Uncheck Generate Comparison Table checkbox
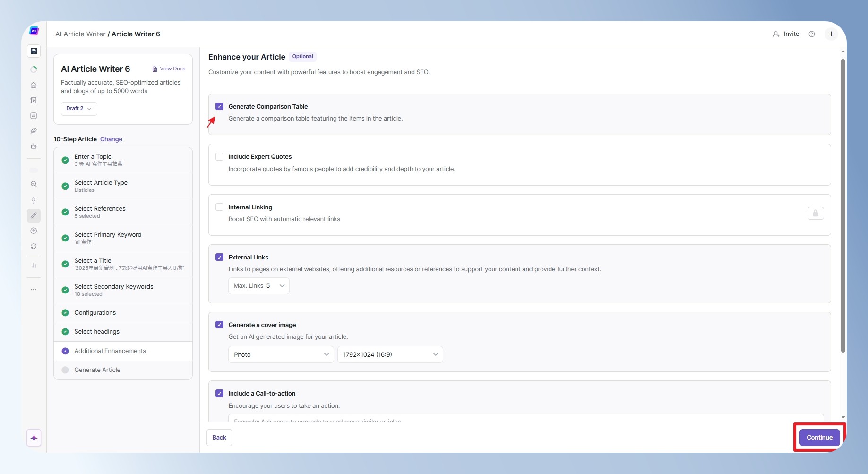Image resolution: width=868 pixels, height=474 pixels. pos(219,106)
